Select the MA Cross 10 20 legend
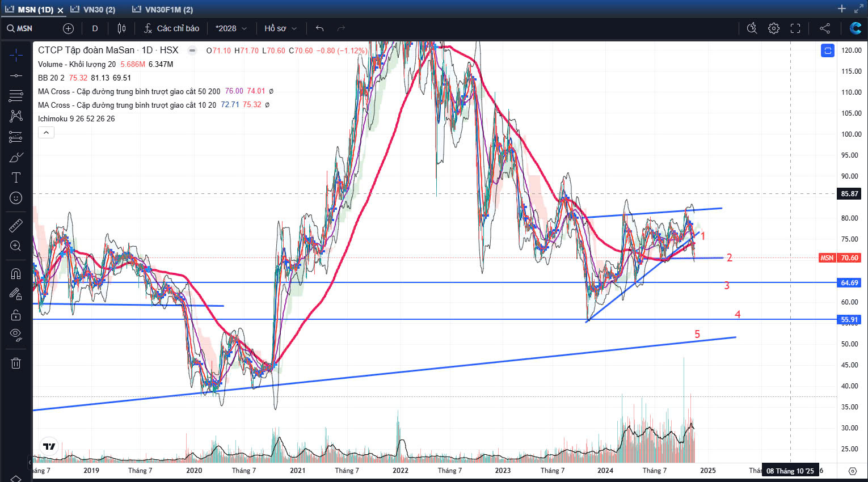 click(127, 105)
